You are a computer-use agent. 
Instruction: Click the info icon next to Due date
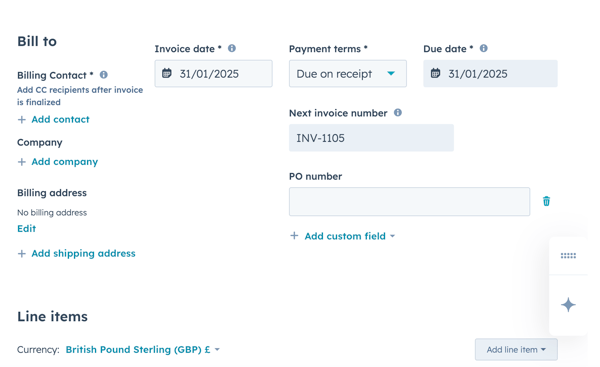pos(484,48)
